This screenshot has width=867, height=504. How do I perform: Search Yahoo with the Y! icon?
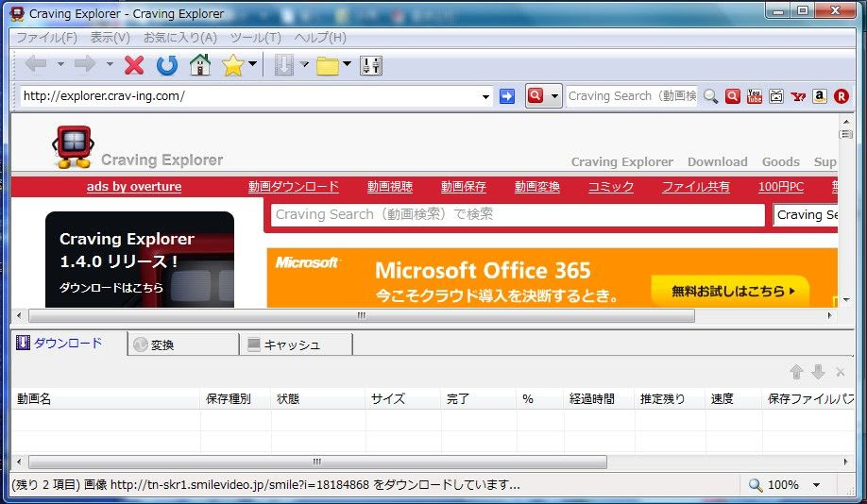(798, 96)
